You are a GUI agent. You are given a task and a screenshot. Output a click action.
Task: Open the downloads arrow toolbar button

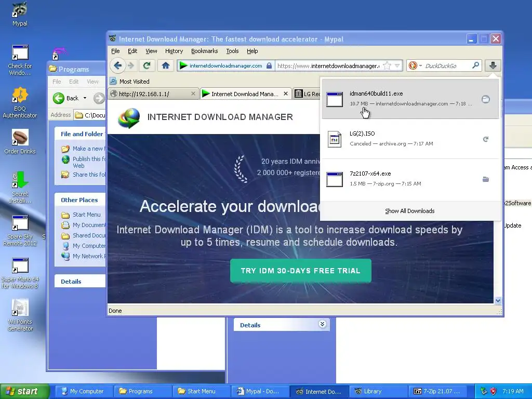click(x=493, y=65)
